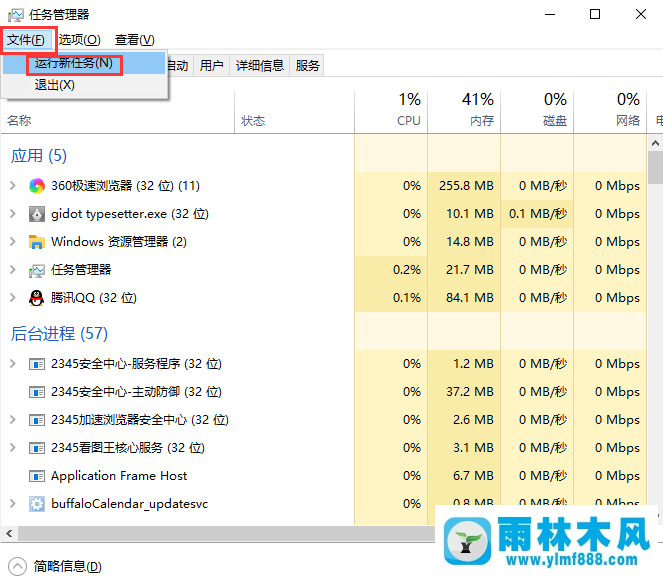Click the 6.7 MB memory value
Screen dimensions: 663x585
click(473, 476)
